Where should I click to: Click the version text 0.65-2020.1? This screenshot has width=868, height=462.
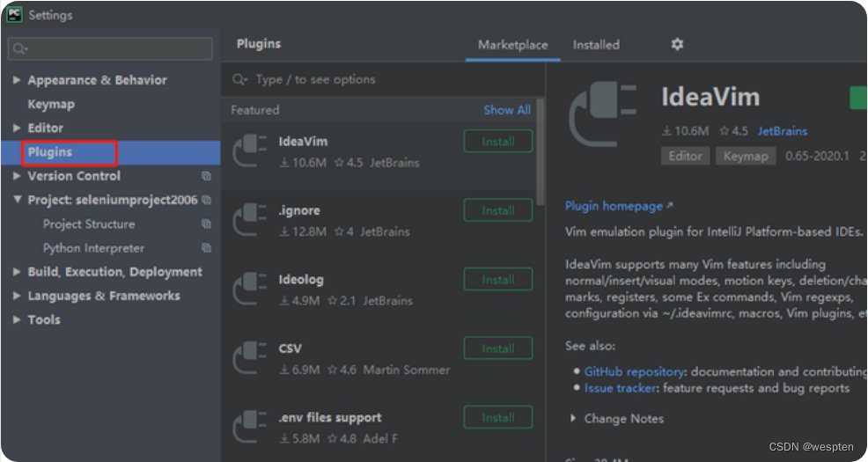click(817, 156)
